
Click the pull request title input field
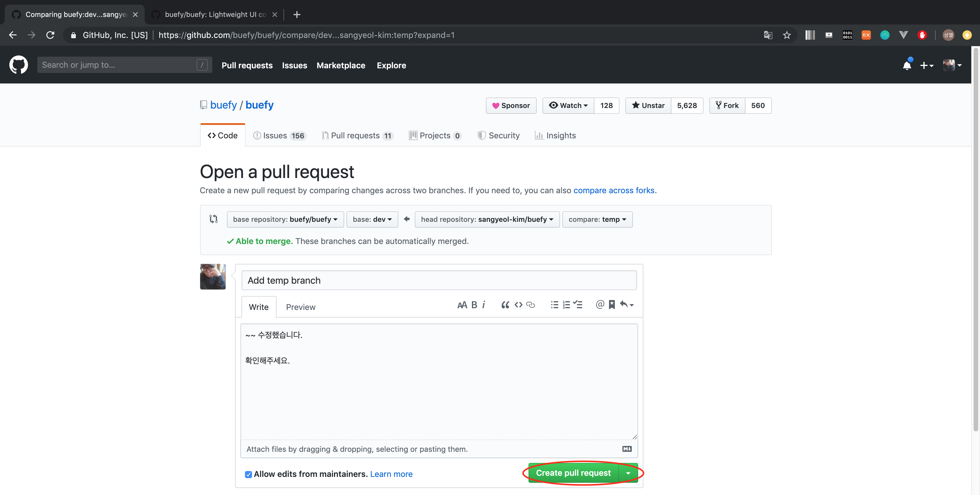439,280
